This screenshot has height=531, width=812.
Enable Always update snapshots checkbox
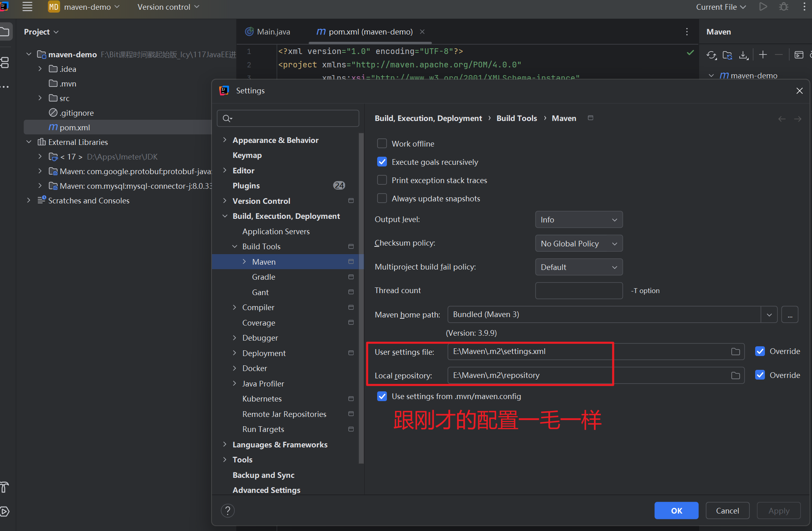tap(382, 199)
